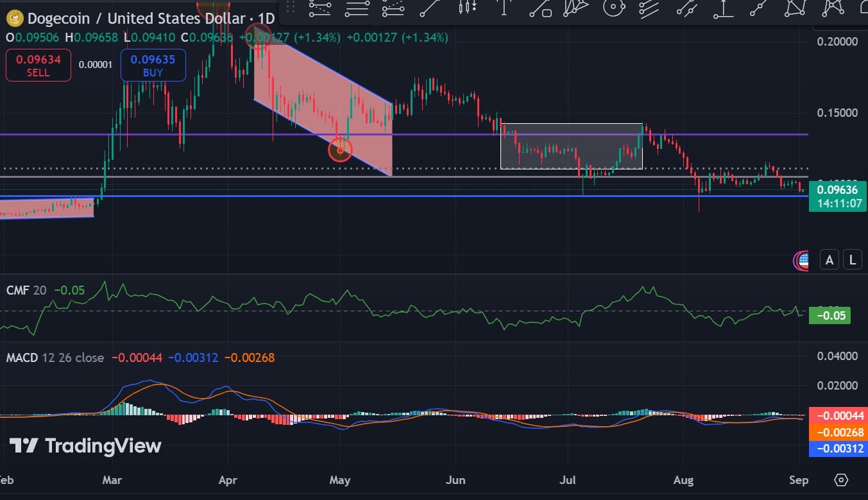Select the trend line tool icon
The image size is (868, 500).
click(430, 8)
